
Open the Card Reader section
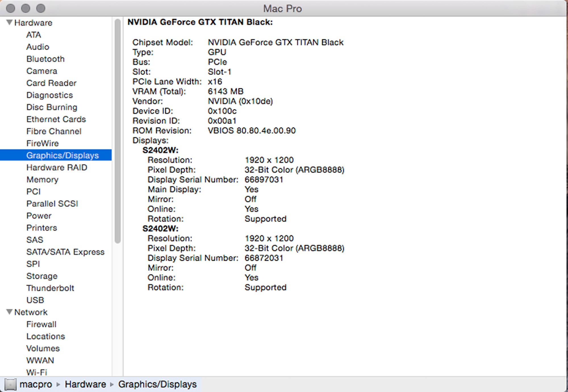(51, 83)
